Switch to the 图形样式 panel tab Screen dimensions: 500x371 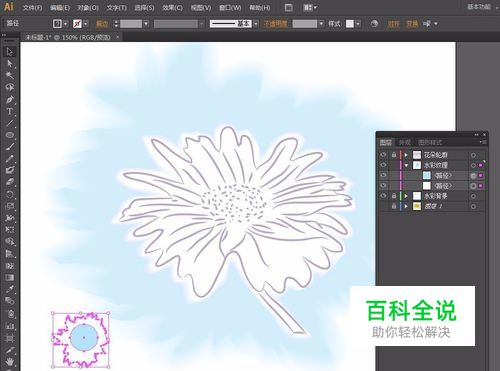[x=430, y=142]
